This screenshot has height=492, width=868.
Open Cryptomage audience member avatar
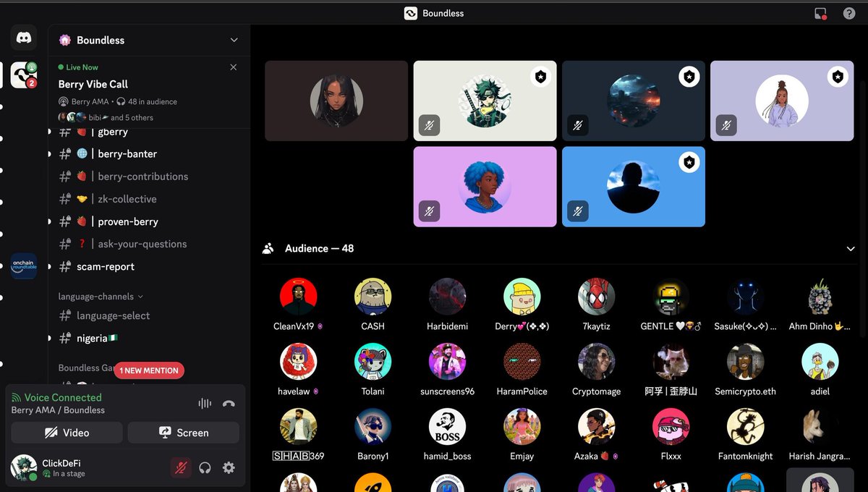(x=597, y=361)
